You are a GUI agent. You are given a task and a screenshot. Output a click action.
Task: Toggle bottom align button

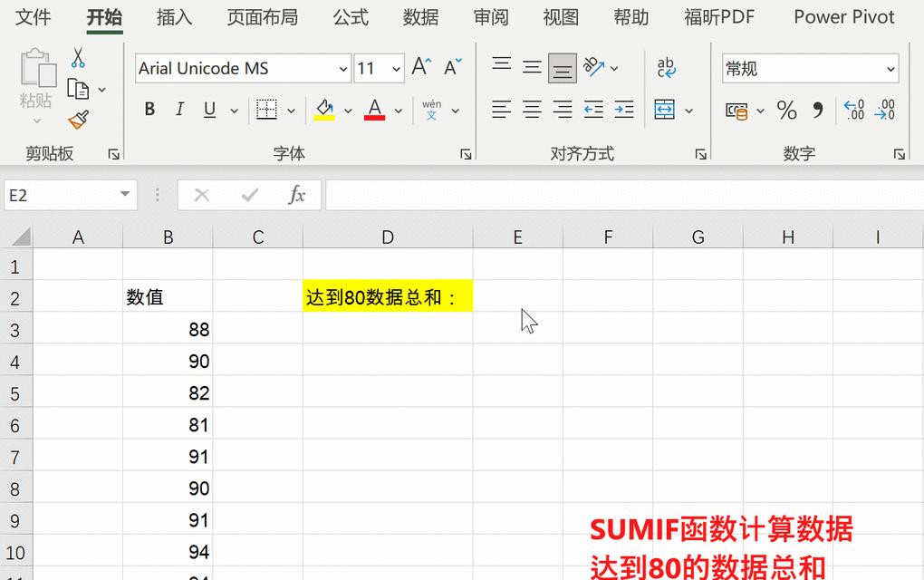tap(563, 68)
